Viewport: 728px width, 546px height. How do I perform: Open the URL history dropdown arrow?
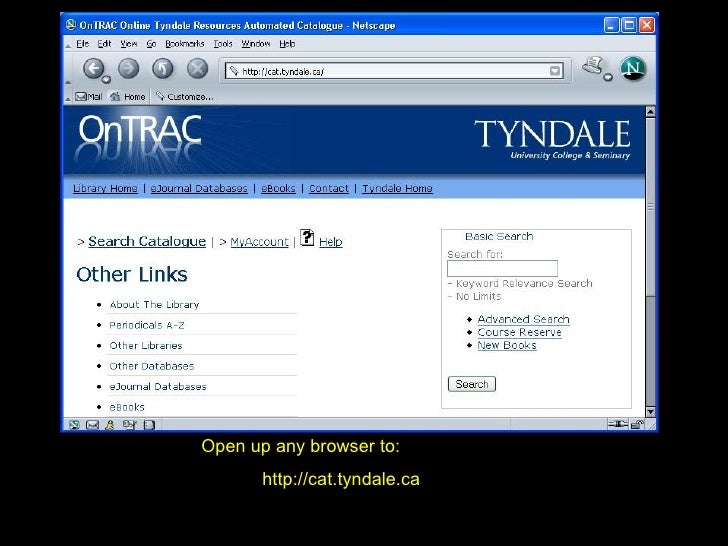(x=554, y=71)
